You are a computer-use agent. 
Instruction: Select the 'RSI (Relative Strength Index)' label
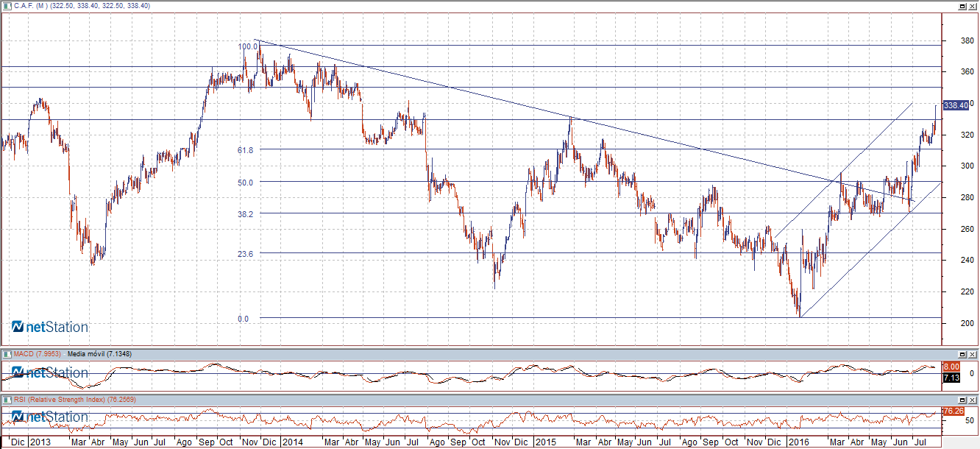(x=60, y=399)
